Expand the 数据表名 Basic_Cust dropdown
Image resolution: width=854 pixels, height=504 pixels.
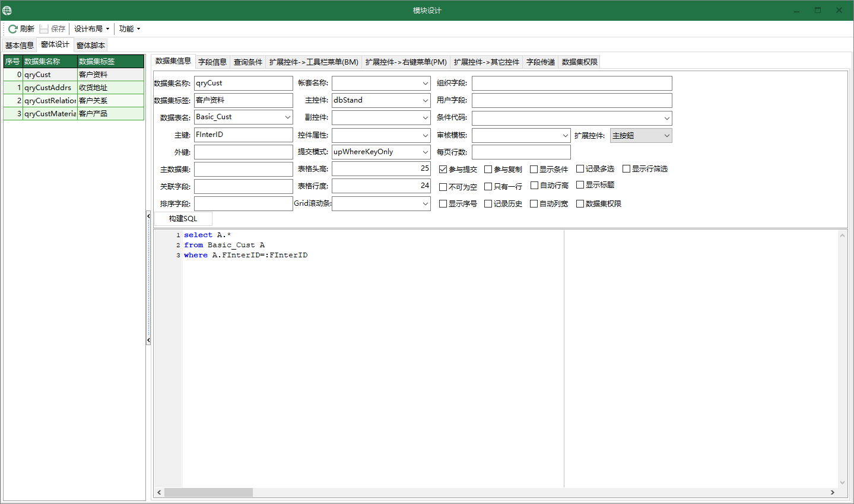[x=288, y=117]
